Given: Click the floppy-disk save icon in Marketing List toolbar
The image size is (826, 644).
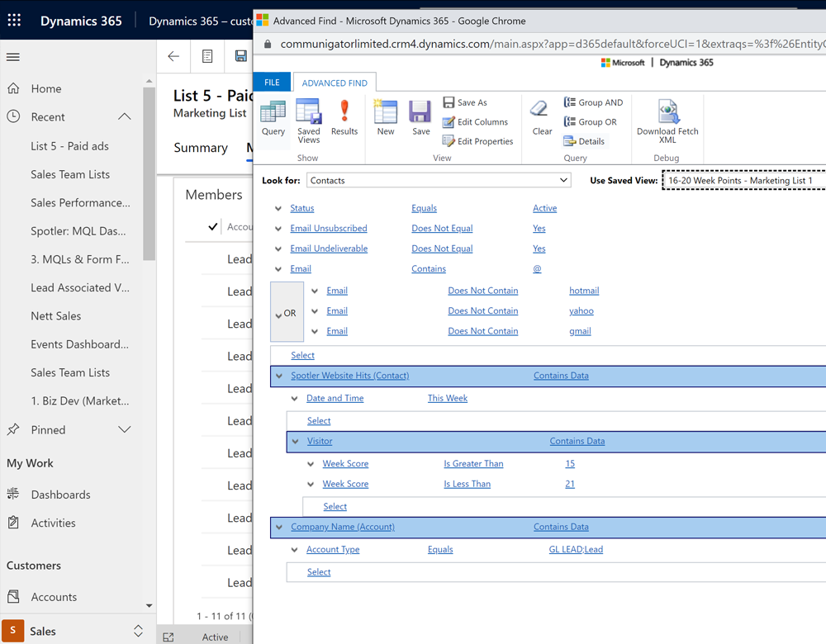Looking at the screenshot, I should (240, 56).
